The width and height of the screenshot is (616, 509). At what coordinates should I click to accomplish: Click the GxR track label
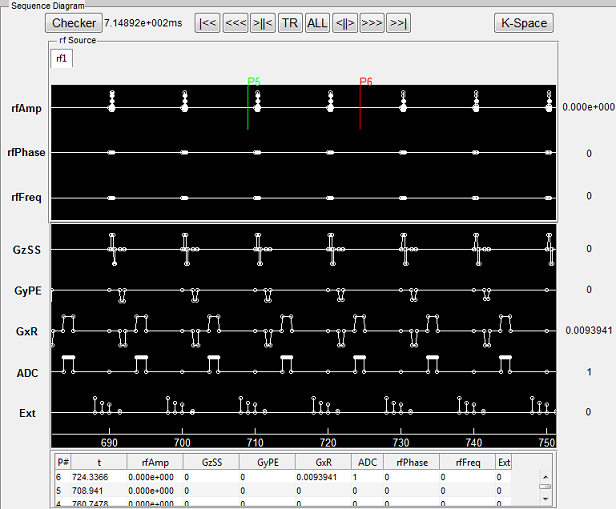27,331
